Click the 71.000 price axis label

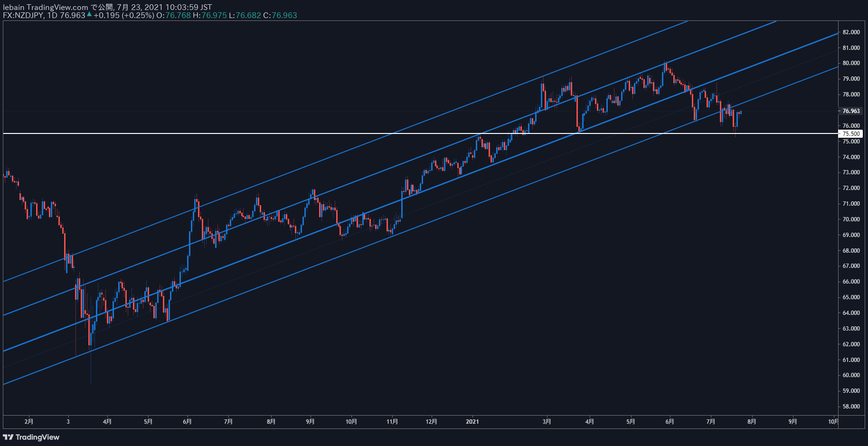click(851, 204)
